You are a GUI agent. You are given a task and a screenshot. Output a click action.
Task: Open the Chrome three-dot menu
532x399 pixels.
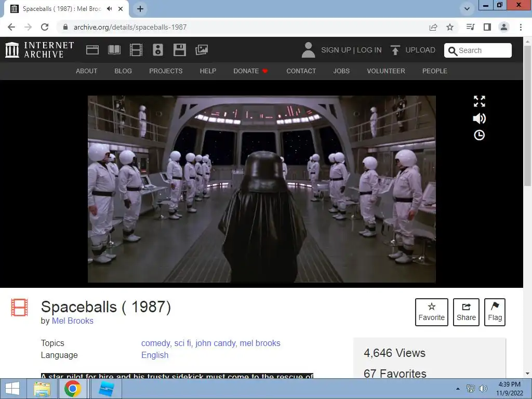click(x=521, y=27)
